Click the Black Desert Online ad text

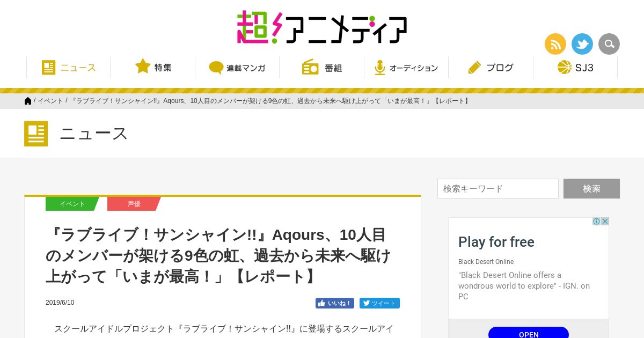click(x=486, y=262)
